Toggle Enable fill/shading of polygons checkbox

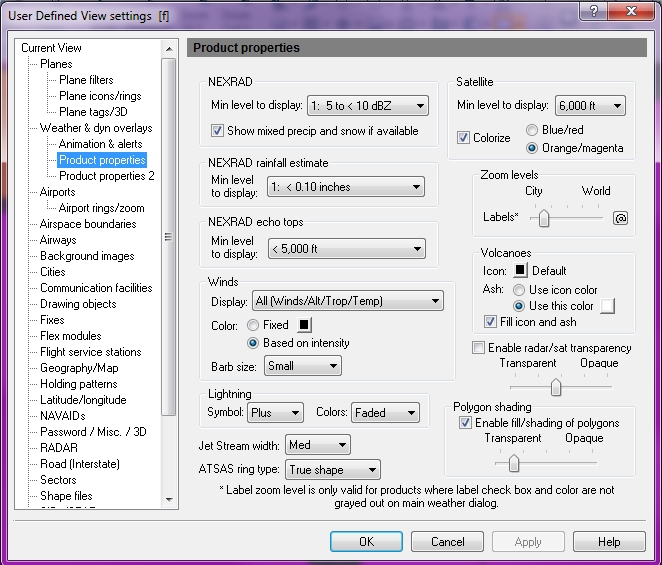click(x=465, y=423)
